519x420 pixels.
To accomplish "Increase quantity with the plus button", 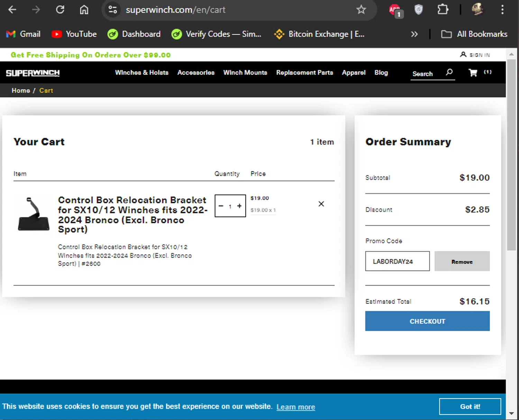I will coord(239,206).
